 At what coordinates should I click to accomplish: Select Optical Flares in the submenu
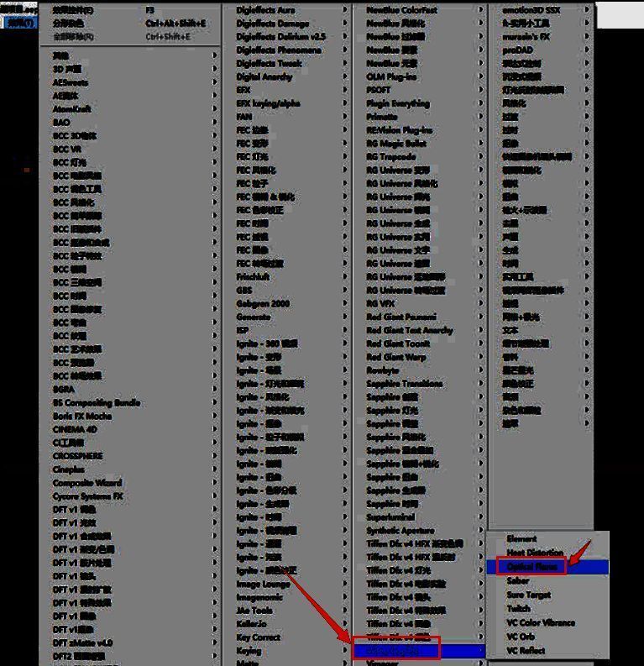(x=532, y=567)
